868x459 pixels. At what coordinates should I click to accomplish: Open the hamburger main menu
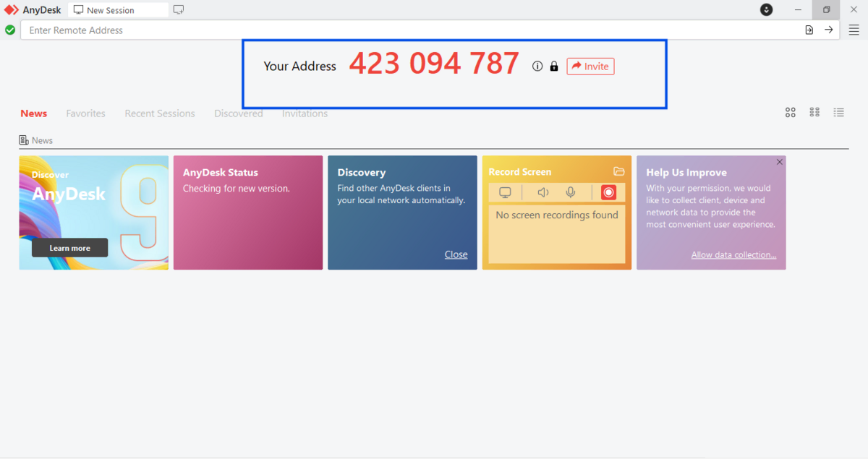(x=854, y=30)
